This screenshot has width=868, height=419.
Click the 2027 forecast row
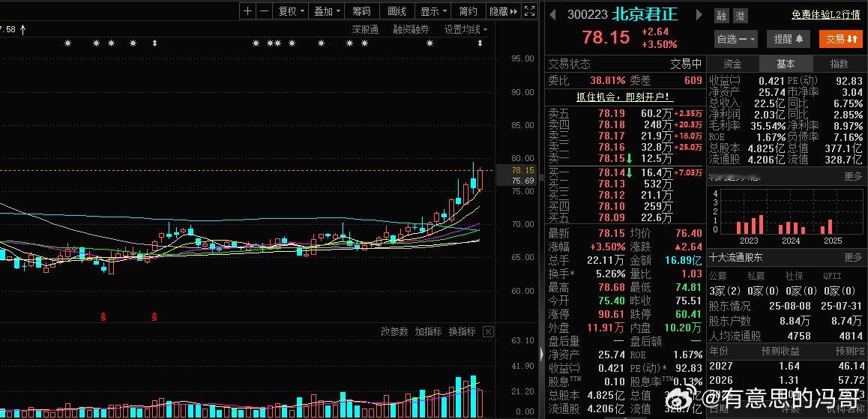pos(786,366)
